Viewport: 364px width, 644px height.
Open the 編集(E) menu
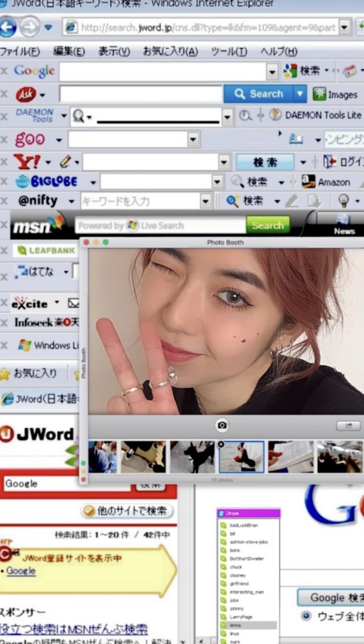[69, 52]
